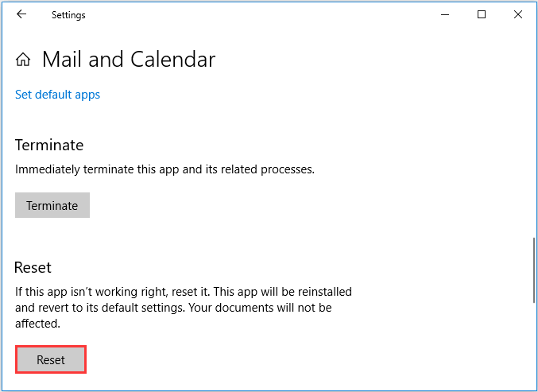Image resolution: width=538 pixels, height=392 pixels.
Task: Go back using the back arrow
Action: point(21,14)
